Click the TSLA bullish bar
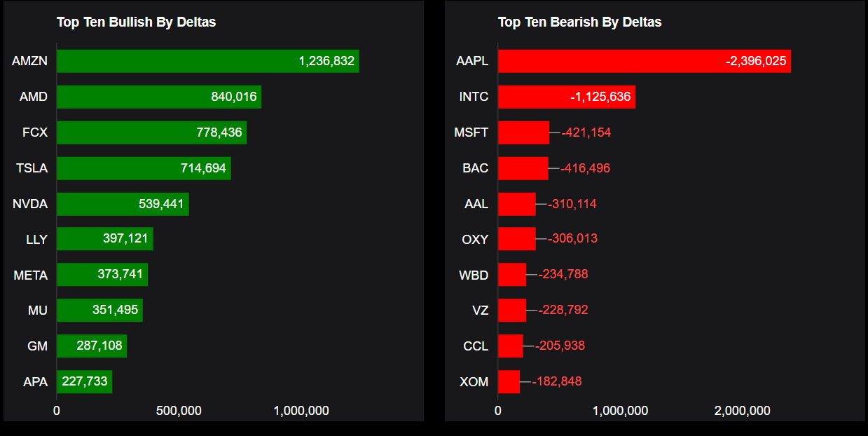 (x=144, y=168)
